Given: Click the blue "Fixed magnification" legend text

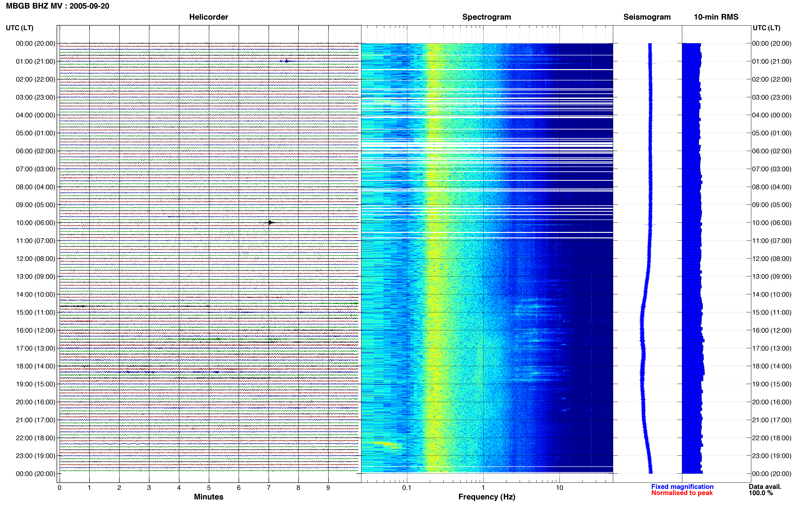Looking at the screenshot, I should [x=682, y=486].
